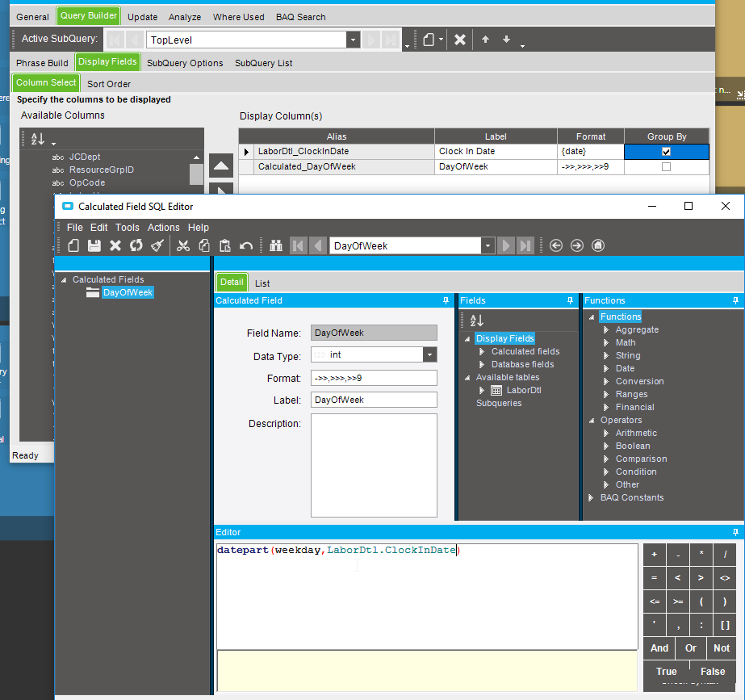
Task: Click the True button in keypad
Action: click(666, 671)
